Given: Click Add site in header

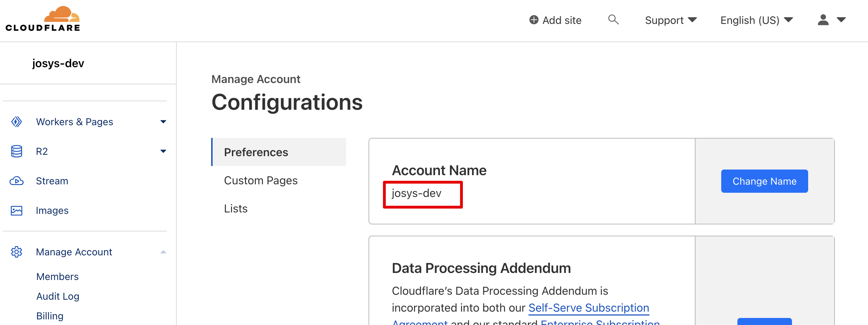Looking at the screenshot, I should [x=555, y=20].
